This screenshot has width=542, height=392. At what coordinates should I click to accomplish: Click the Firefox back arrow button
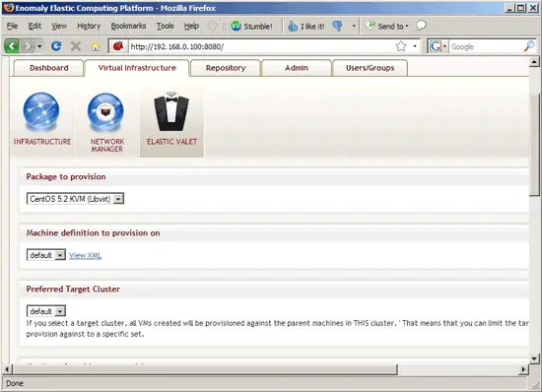[x=12, y=46]
